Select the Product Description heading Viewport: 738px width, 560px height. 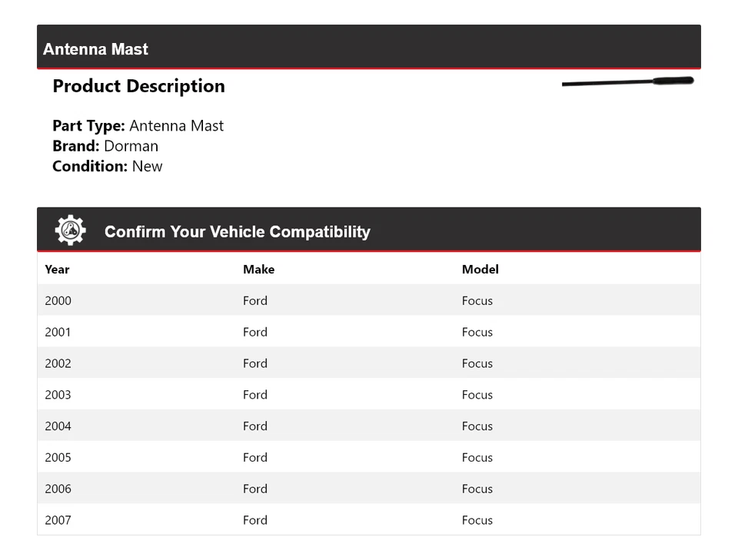[138, 86]
